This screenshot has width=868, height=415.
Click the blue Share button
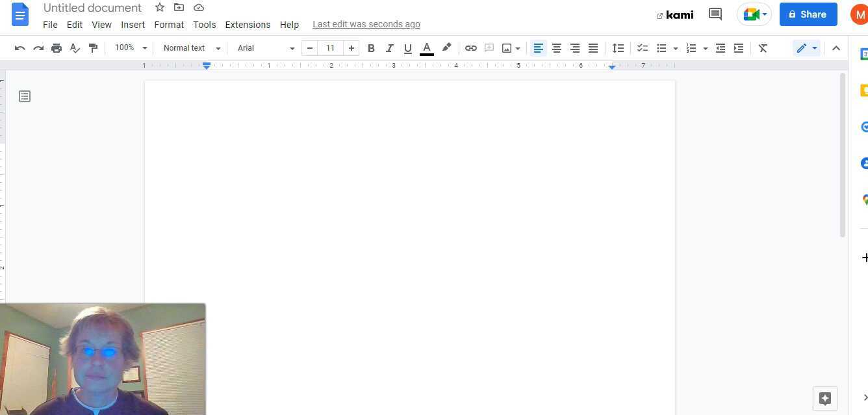pos(808,14)
